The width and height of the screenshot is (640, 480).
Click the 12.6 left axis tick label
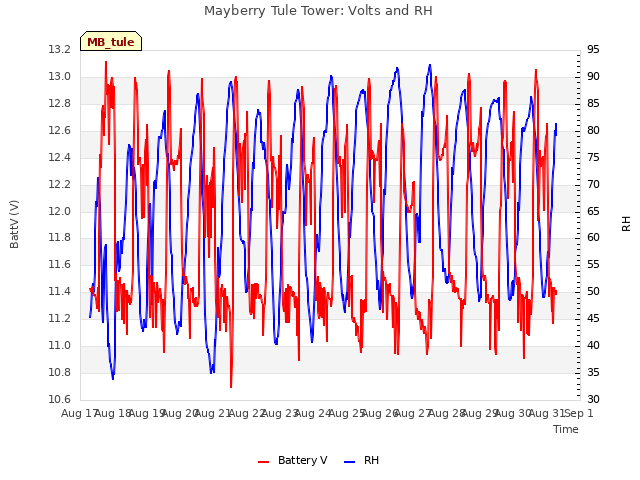pos(60,130)
